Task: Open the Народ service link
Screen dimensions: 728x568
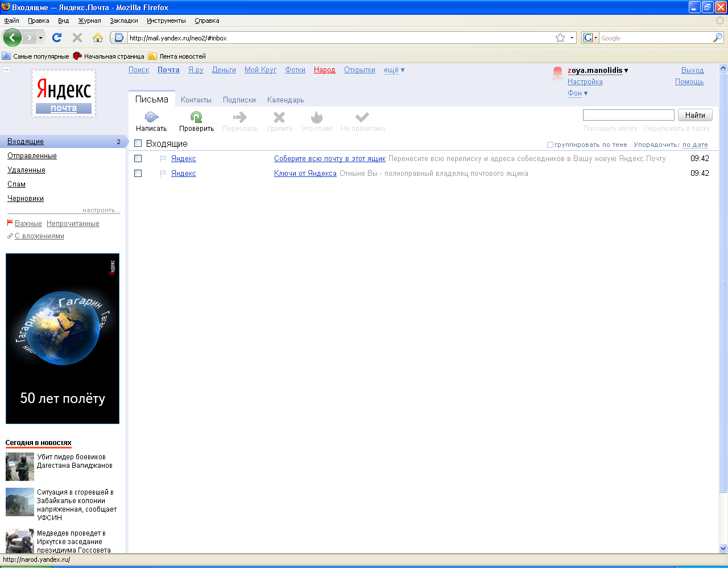Action: pos(325,70)
